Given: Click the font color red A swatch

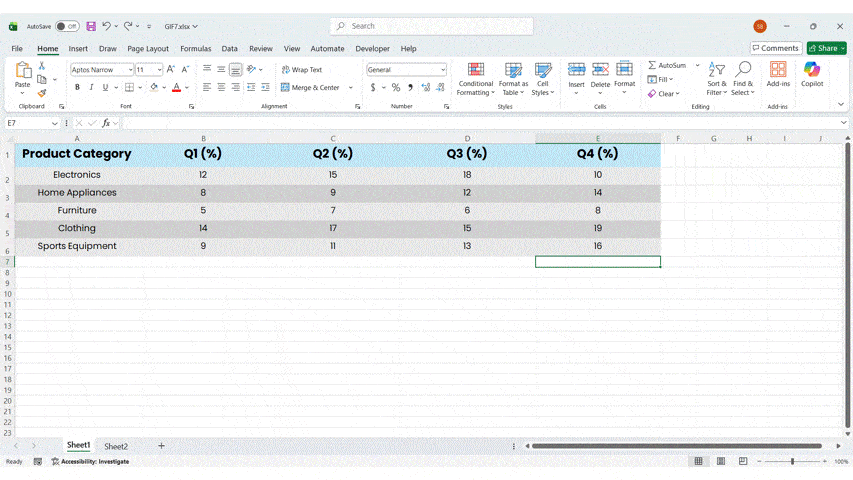Looking at the screenshot, I should tap(176, 87).
